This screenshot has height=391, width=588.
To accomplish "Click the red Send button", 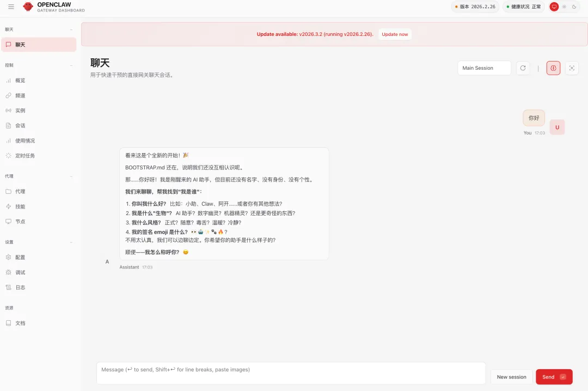I will (554, 377).
